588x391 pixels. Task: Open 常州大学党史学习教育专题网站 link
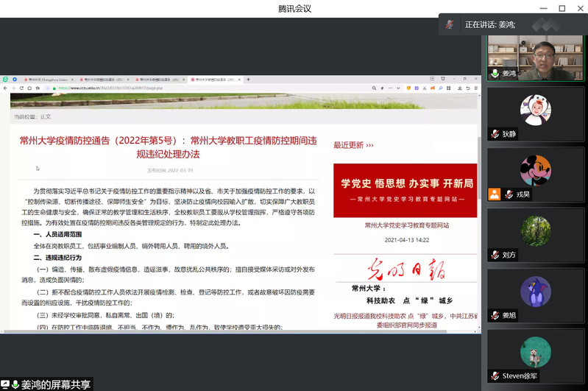(x=406, y=225)
